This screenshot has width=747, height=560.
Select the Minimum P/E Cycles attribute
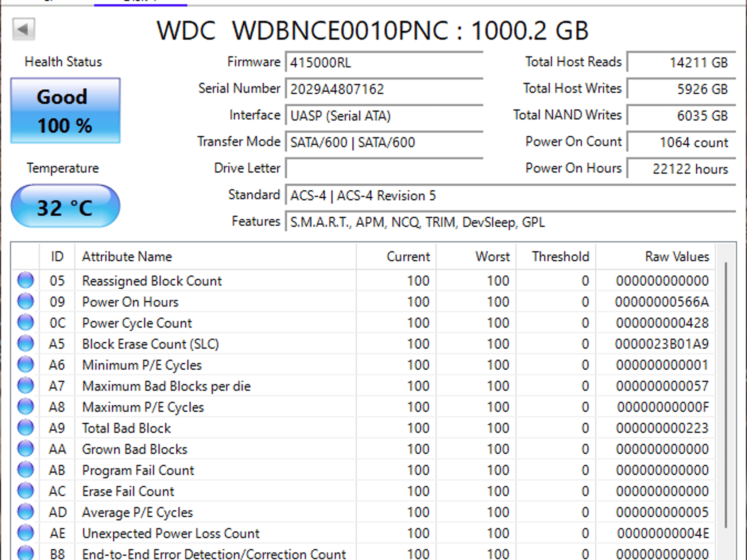[142, 365]
